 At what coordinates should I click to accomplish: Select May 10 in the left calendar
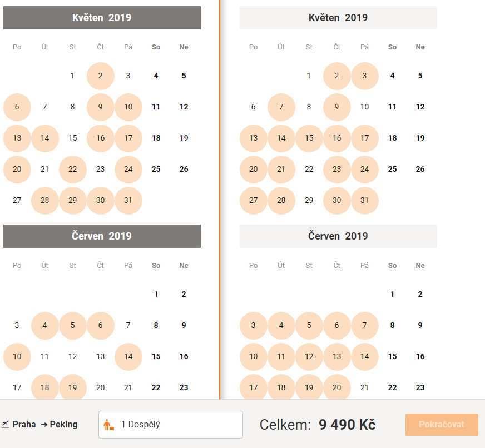pyautogui.click(x=128, y=107)
